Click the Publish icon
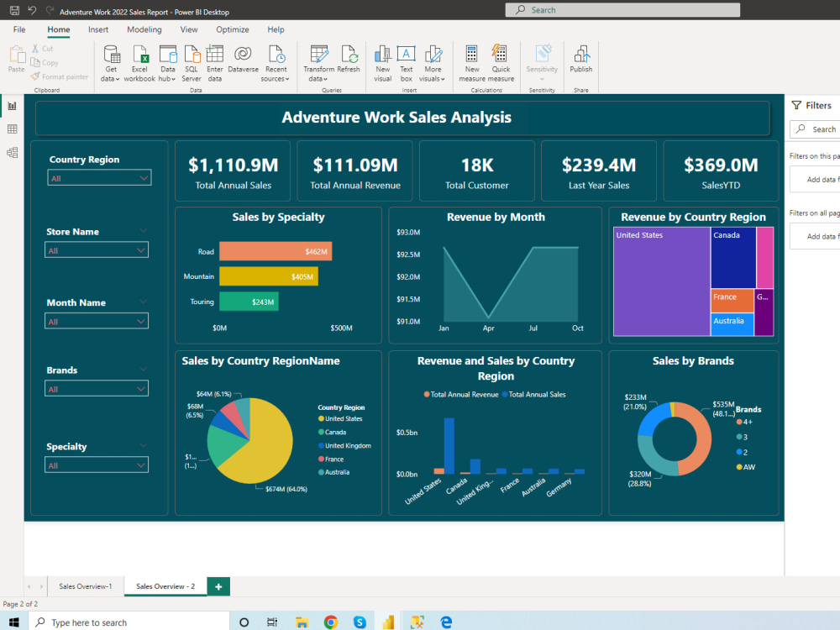 click(x=581, y=54)
